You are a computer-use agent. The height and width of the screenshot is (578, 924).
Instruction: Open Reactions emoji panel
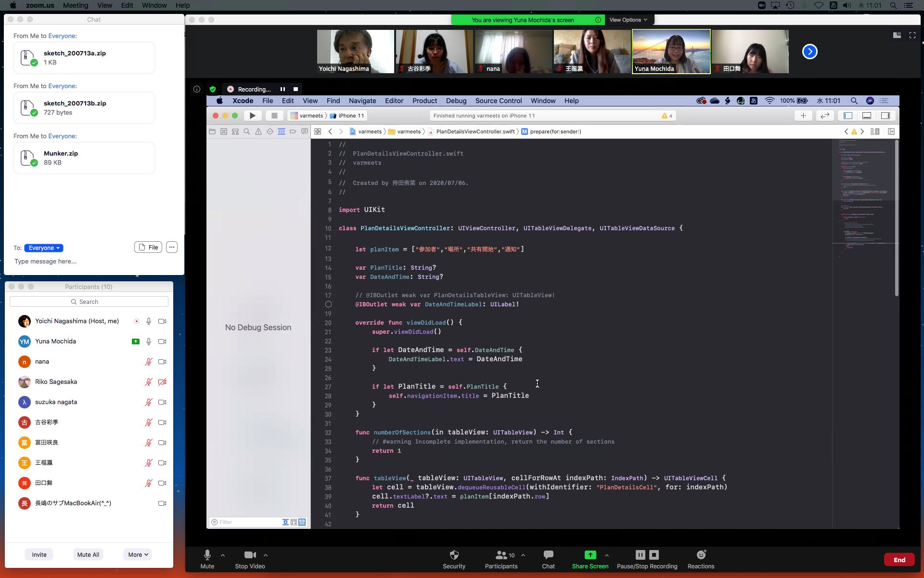click(x=701, y=555)
